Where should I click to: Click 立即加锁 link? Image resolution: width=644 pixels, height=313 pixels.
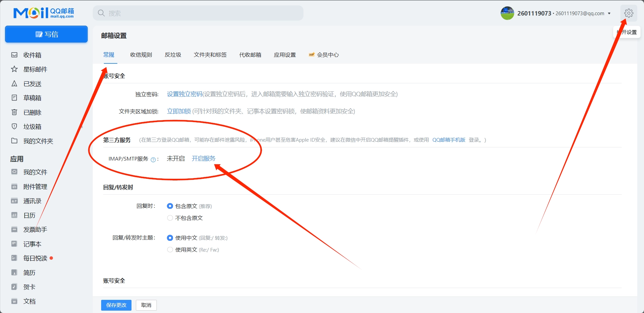click(x=179, y=111)
